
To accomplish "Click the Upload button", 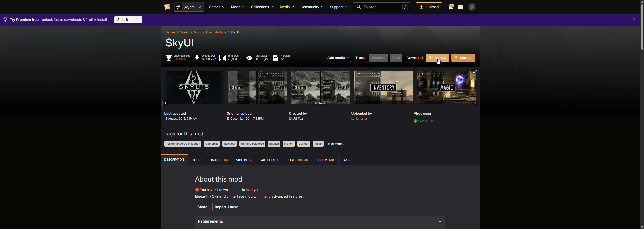I will tap(429, 7).
